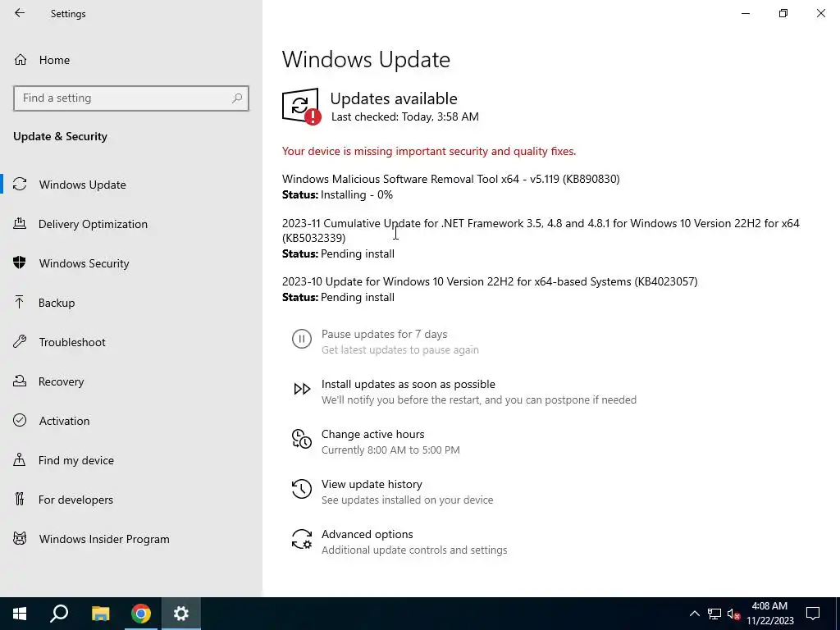Click the Windows Update page heading
The image size is (840, 630).
366,59
